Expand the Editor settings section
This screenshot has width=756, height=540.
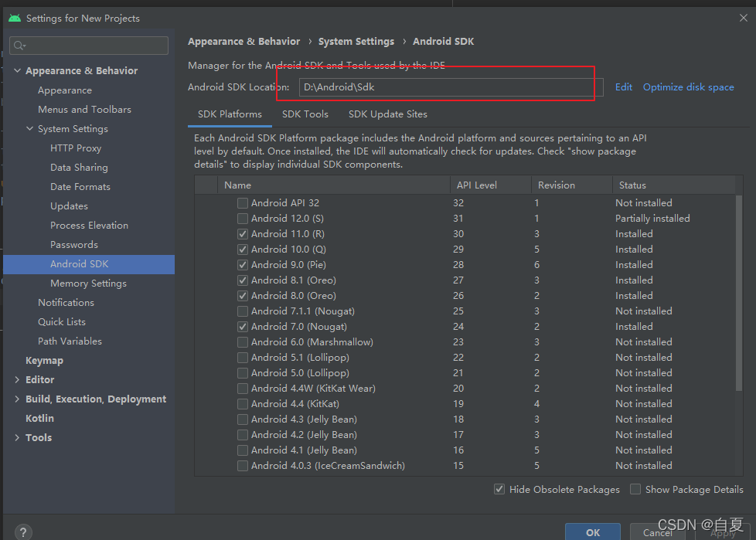pos(17,379)
